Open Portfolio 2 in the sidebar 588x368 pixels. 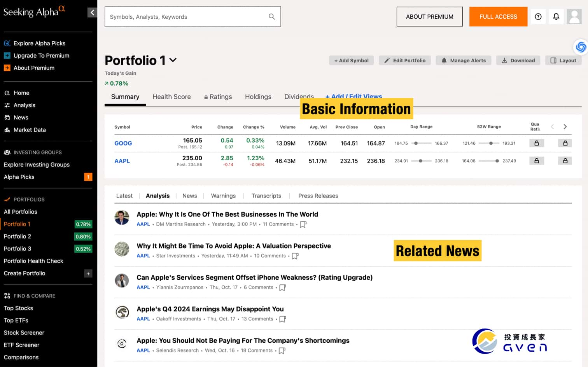[17, 237]
